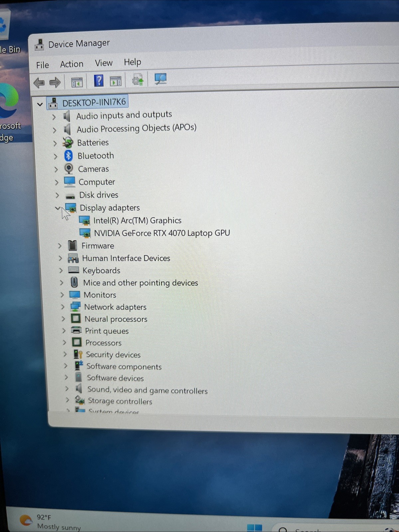Click the Print queues printer icon
The width and height of the screenshot is (399, 532).
point(76,330)
